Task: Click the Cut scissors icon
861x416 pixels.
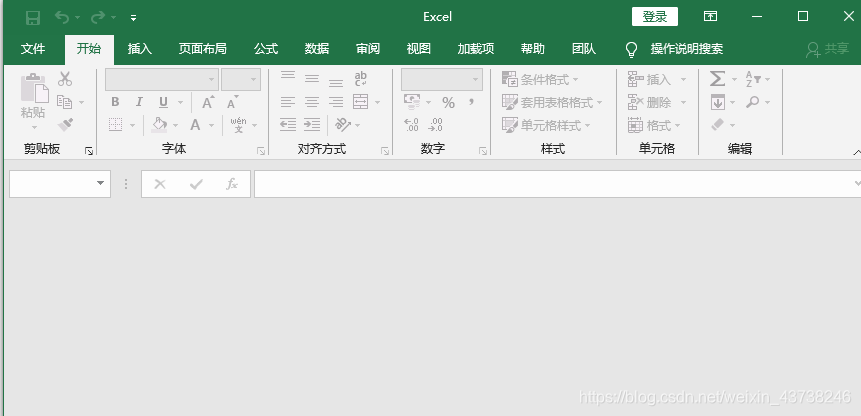Action: pyautogui.click(x=65, y=79)
